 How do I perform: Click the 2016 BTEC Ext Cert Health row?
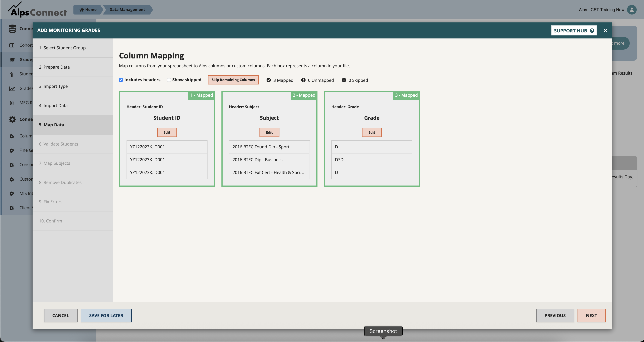click(x=269, y=173)
